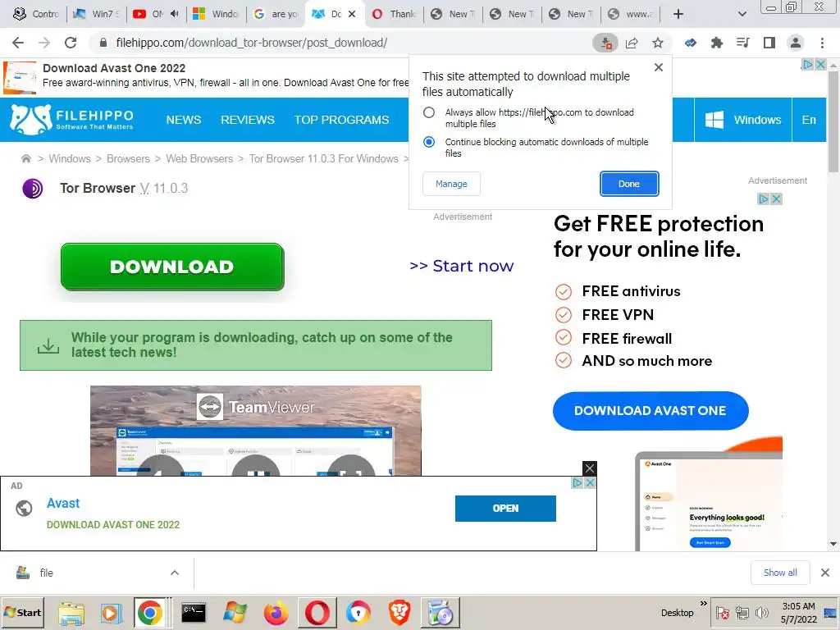Click the Tor Browser purple icon
Viewport: 840px width, 630px height.
coord(33,189)
